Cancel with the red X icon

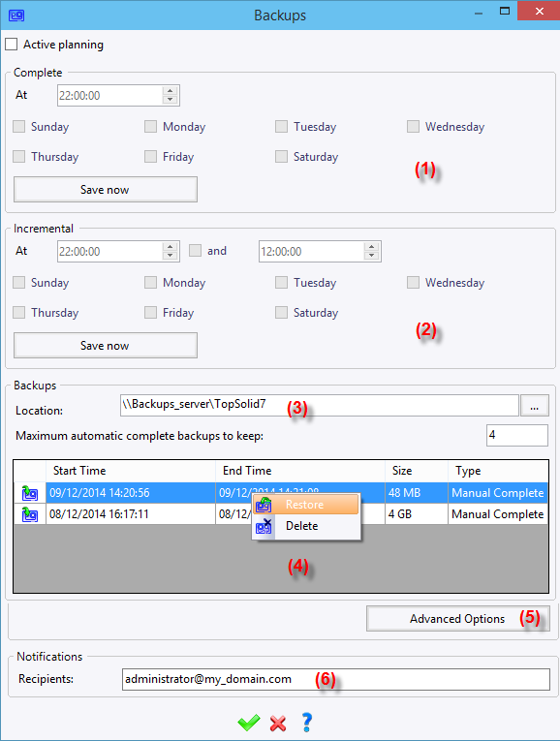[278, 723]
